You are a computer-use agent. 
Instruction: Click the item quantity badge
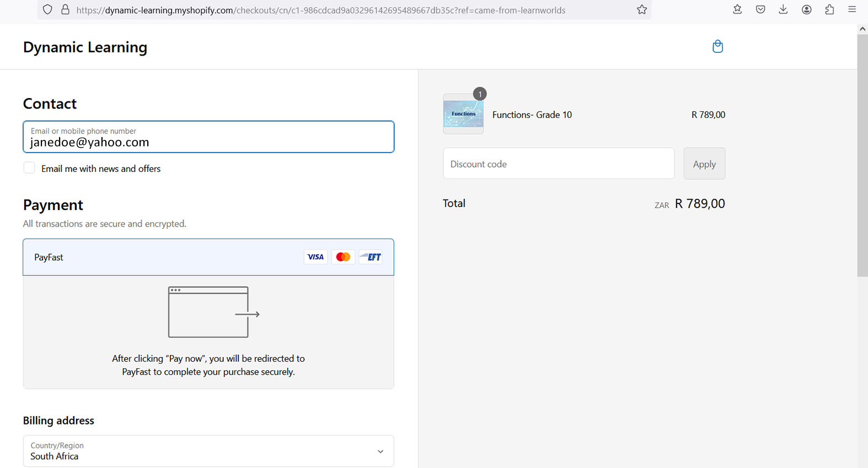pos(480,94)
